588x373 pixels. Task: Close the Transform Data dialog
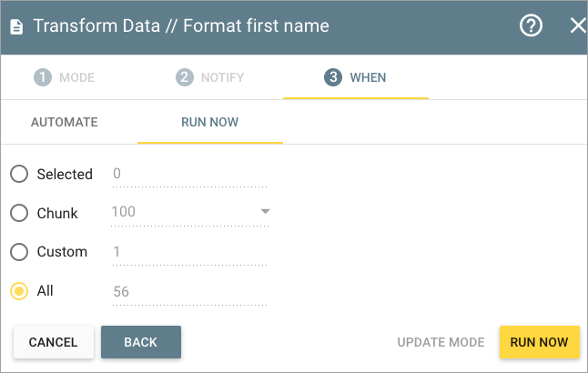pos(578,25)
